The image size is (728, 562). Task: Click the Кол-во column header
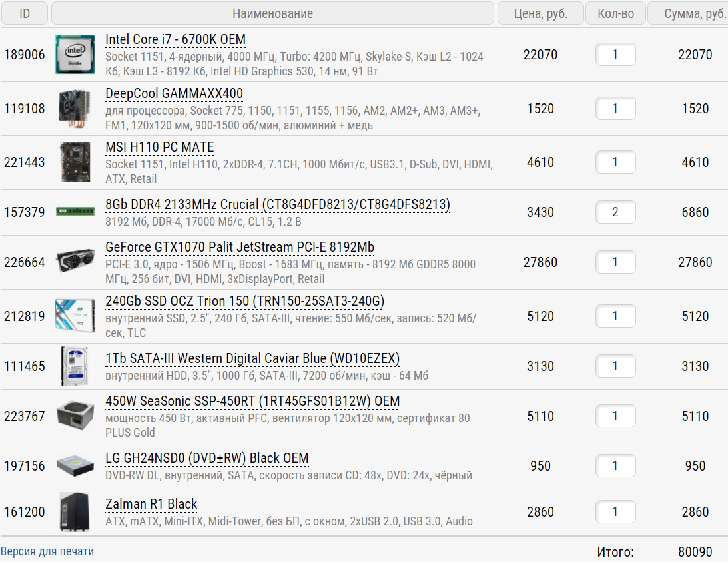615,13
